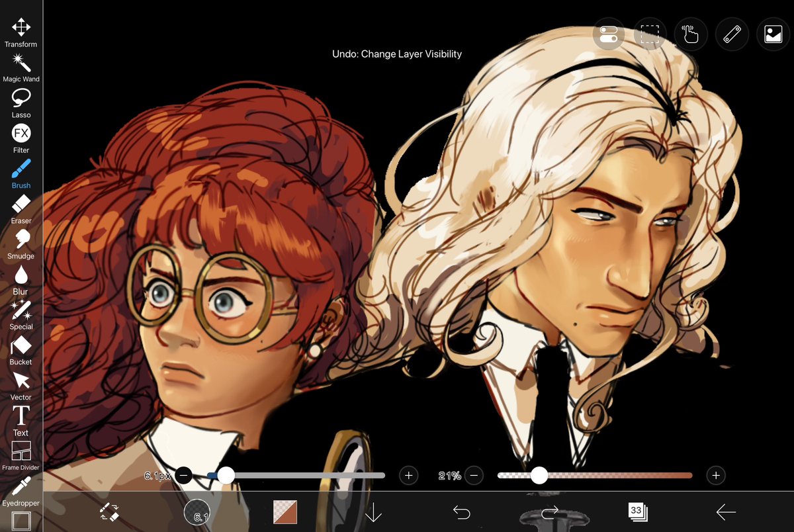
Task: Decrease brush thickness with minus
Action: coord(184,475)
